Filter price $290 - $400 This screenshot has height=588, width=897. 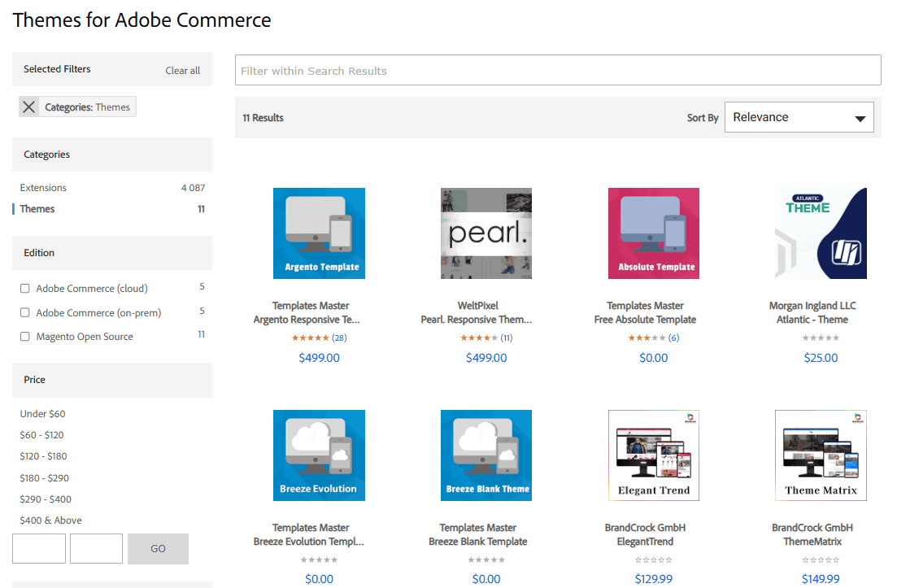tap(46, 499)
